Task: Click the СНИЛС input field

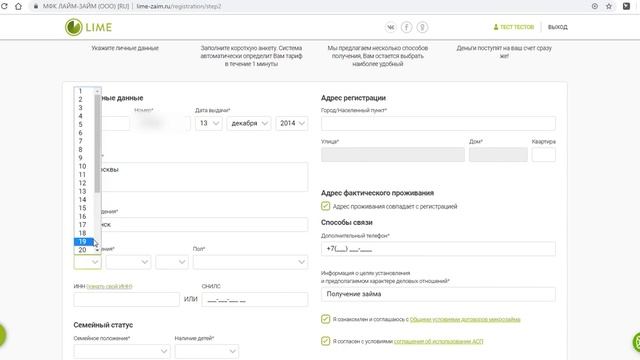Action: coord(255,299)
